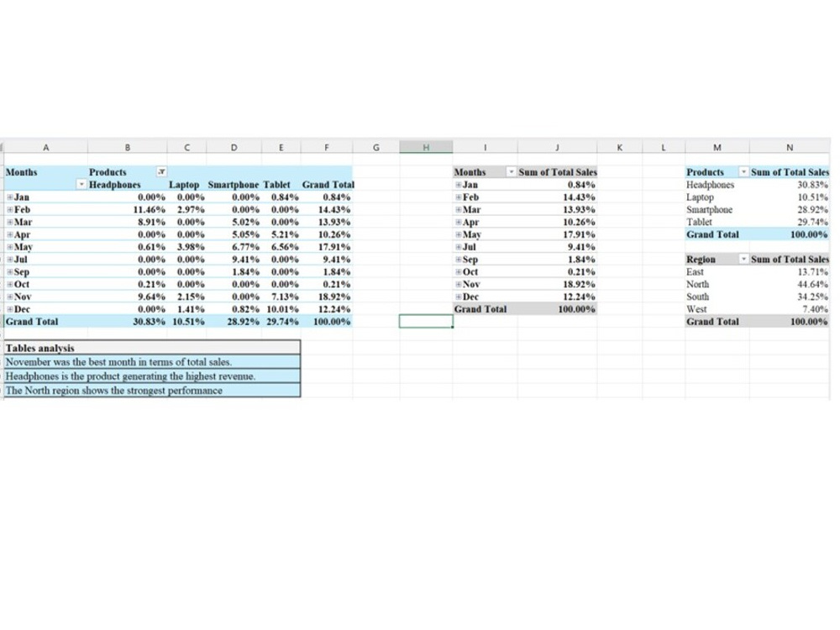Viewport: 840px width, 630px height.
Task: Select 'The North region shows the strongest performance' cell
Action: tap(152, 390)
